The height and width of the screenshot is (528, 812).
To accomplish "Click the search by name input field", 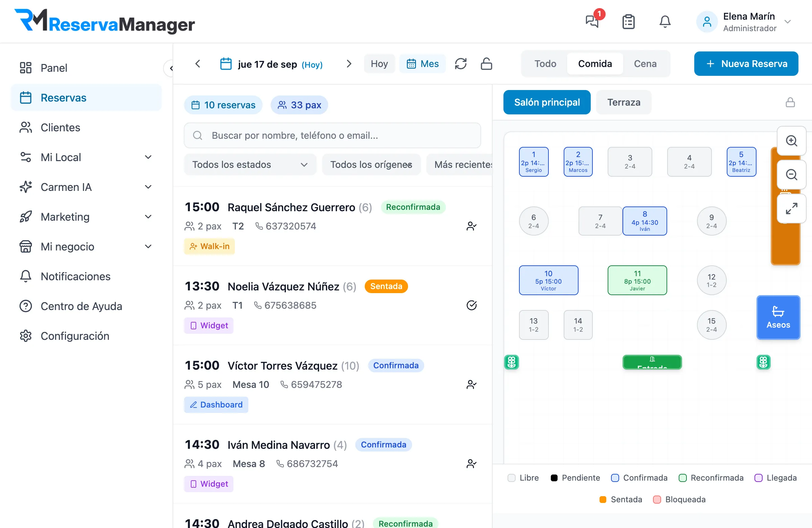I will pyautogui.click(x=332, y=135).
